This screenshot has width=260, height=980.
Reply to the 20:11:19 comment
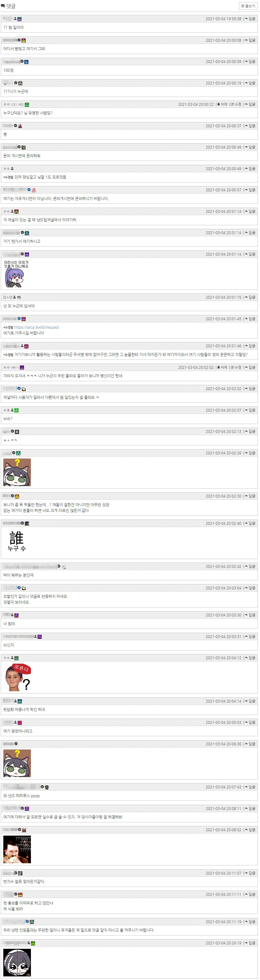click(x=250, y=922)
